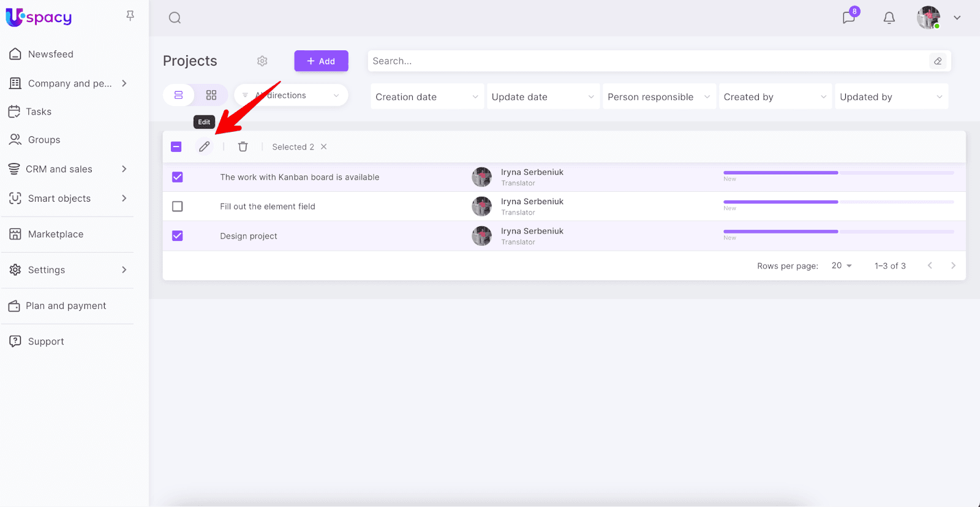Check the 'Fill out the element field' row
The height and width of the screenshot is (507, 980).
(178, 207)
